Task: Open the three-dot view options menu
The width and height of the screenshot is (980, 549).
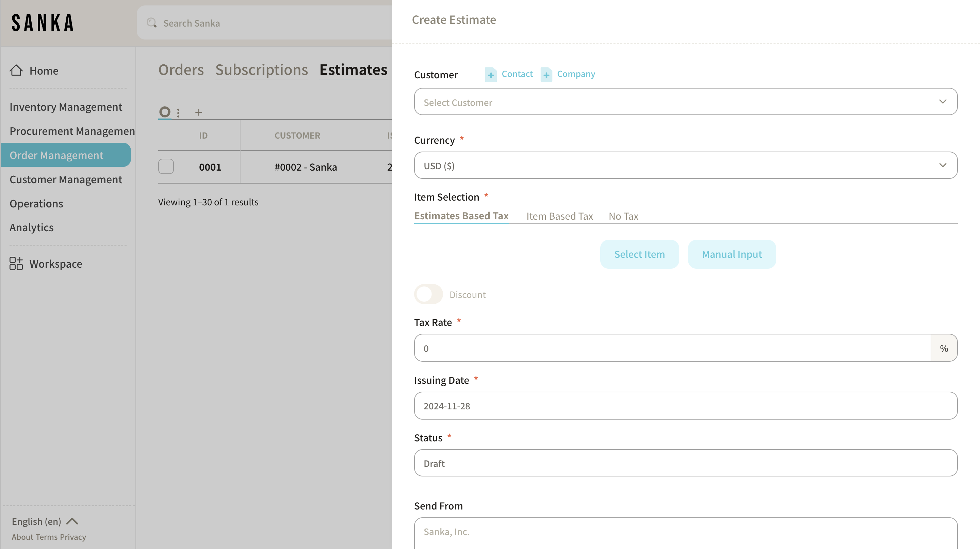Action: 178,112
